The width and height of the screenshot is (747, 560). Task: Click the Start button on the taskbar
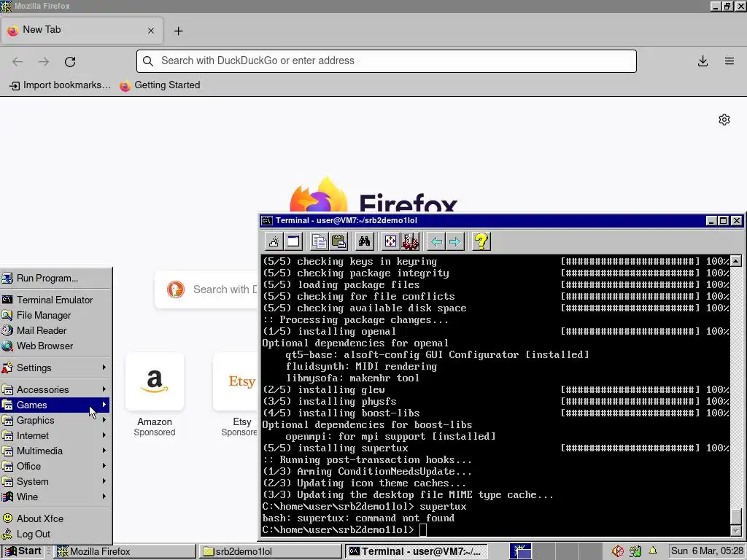click(x=22, y=551)
